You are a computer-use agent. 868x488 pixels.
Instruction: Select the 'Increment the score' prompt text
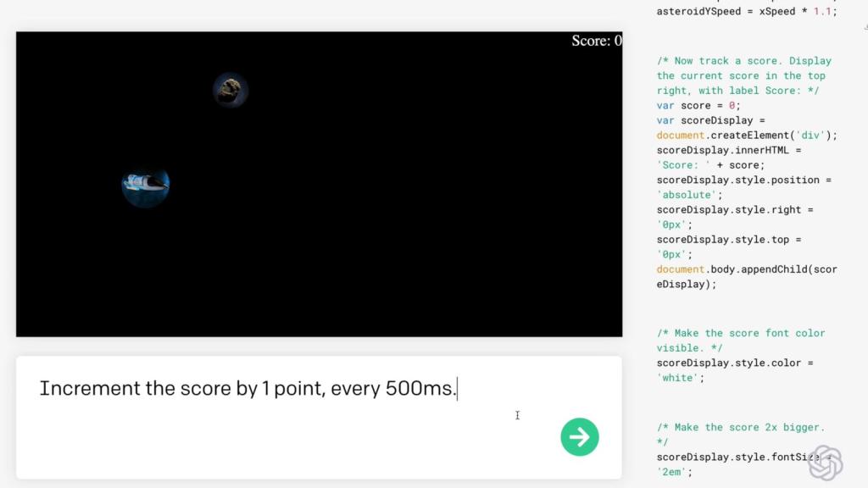[246, 388]
